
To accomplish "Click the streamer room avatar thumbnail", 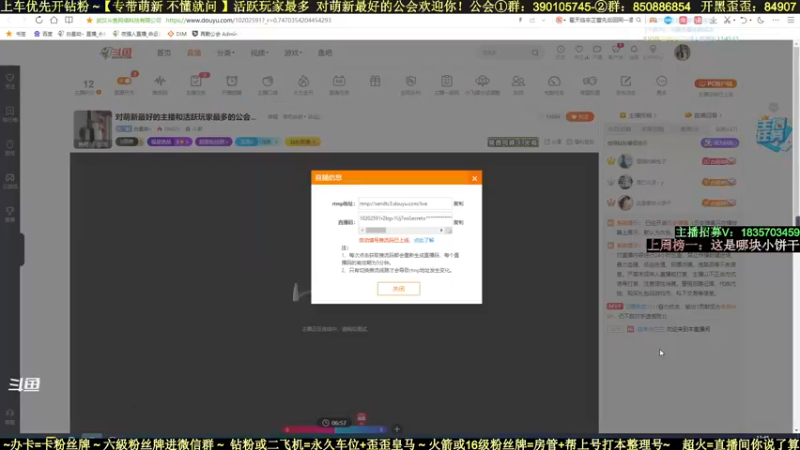I will pos(92,129).
